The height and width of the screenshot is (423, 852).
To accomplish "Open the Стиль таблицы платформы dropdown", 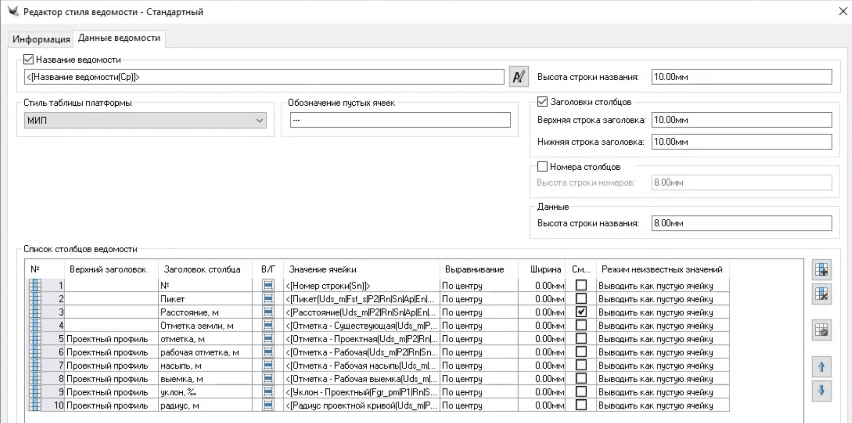I will [x=144, y=120].
